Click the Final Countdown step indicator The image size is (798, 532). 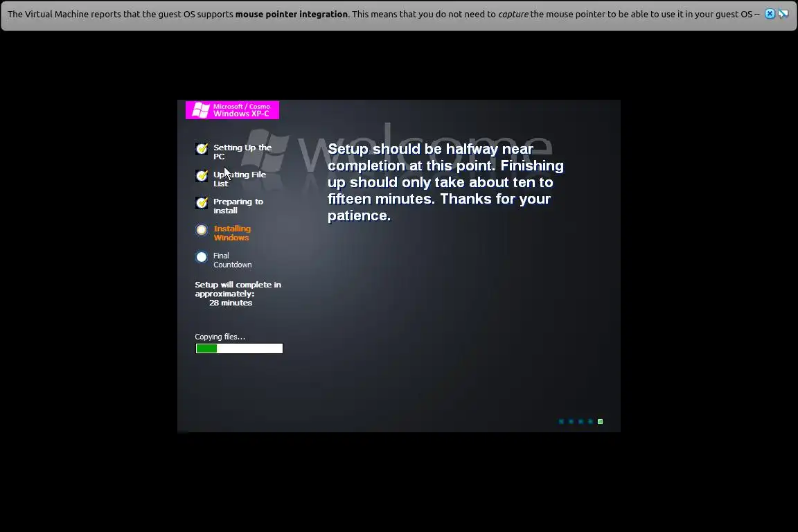[x=202, y=257]
